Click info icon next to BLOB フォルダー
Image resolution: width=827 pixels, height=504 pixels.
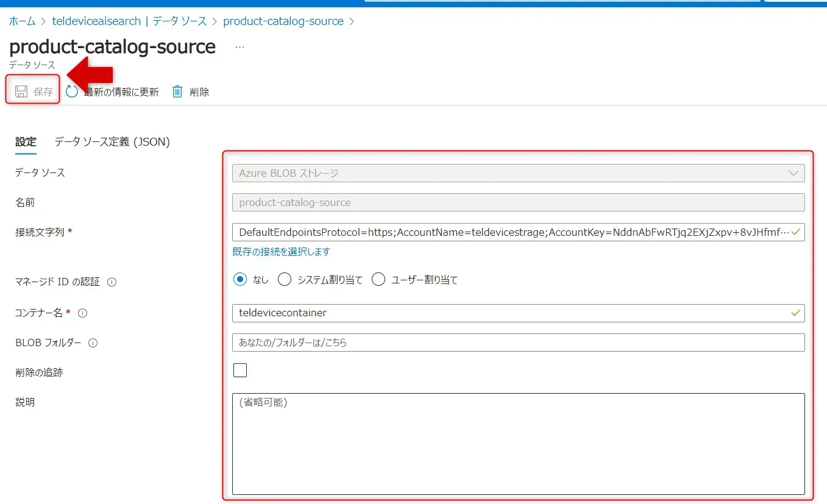coord(93,343)
